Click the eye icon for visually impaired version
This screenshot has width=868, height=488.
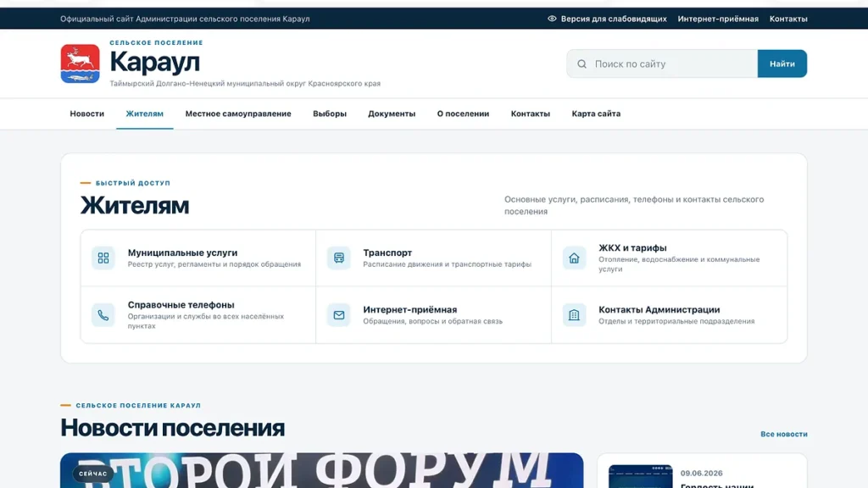coord(552,19)
